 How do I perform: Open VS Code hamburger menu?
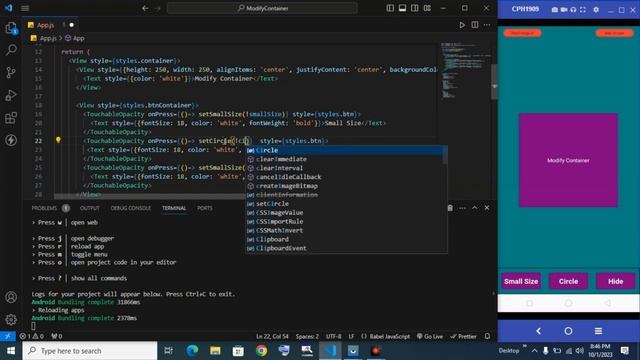click(25, 8)
